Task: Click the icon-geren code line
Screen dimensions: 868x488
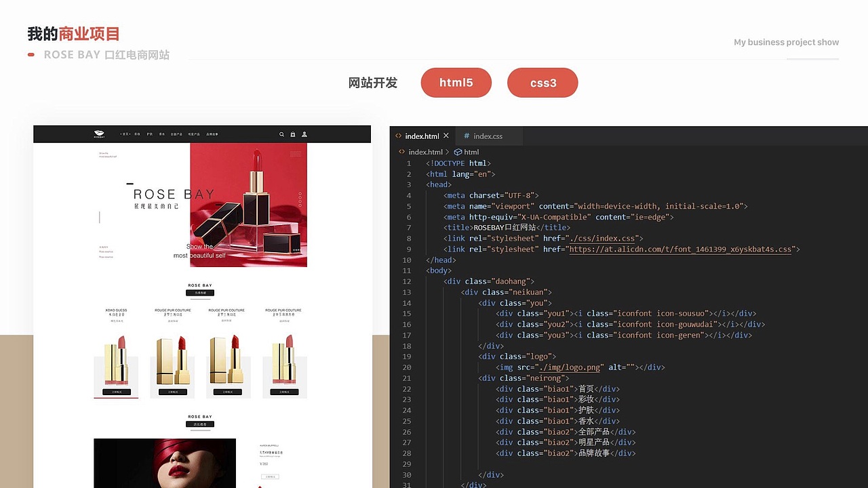Action: (624, 335)
